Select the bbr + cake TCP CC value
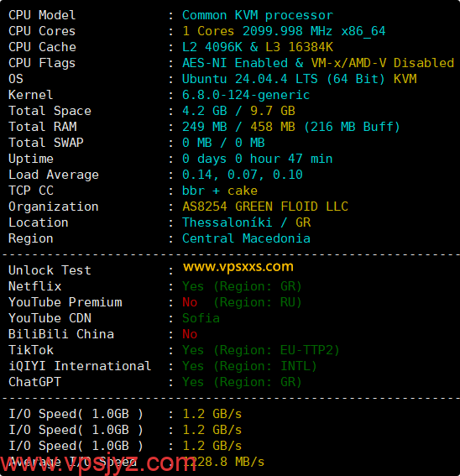 pyautogui.click(x=220, y=191)
